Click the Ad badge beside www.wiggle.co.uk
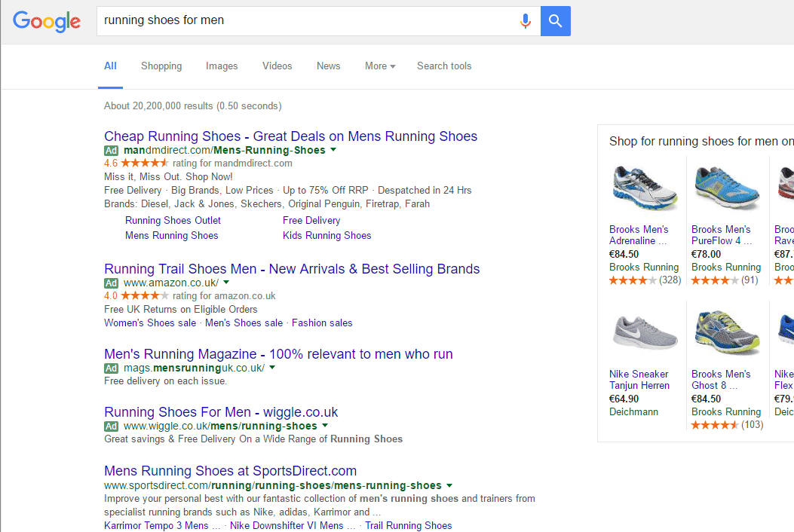The width and height of the screenshot is (794, 532). (111, 427)
